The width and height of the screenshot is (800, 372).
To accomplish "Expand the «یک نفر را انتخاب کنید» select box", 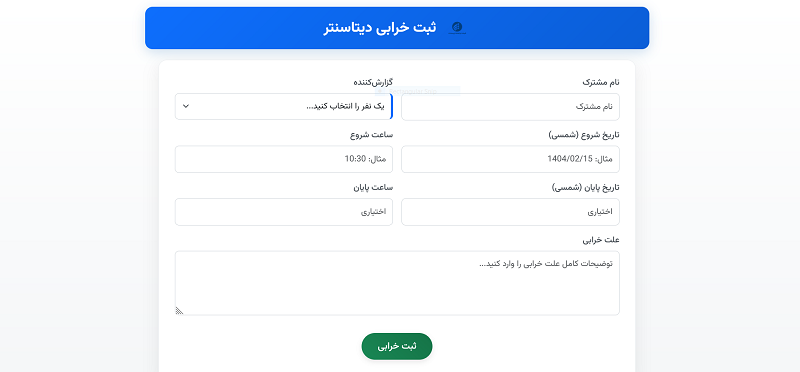I will pos(284,106).
